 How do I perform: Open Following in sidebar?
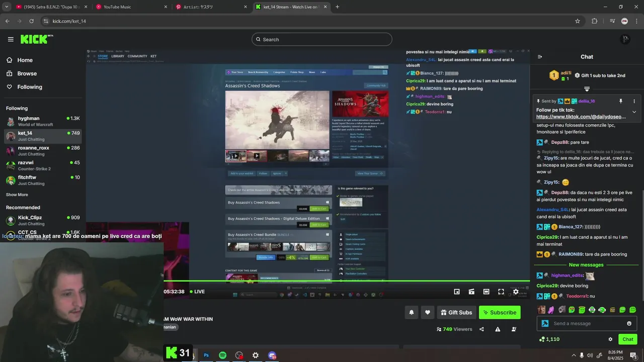(x=24, y=87)
